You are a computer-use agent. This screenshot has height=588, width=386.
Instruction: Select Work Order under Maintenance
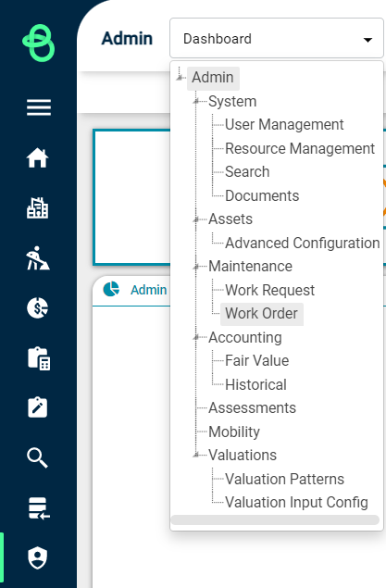click(x=262, y=314)
